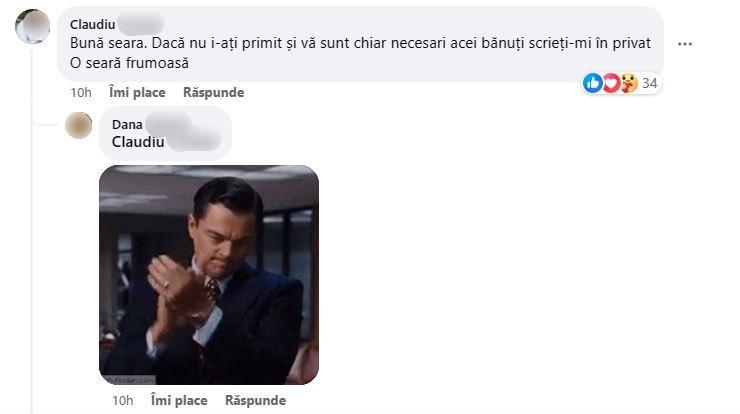Reply to Dana's GIF via Răspunde
Image resolution: width=740 pixels, height=414 pixels.
point(255,400)
